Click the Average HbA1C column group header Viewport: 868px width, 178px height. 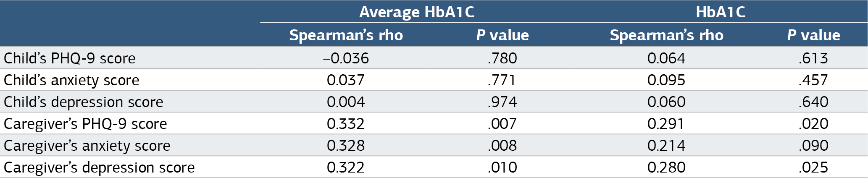point(416,12)
